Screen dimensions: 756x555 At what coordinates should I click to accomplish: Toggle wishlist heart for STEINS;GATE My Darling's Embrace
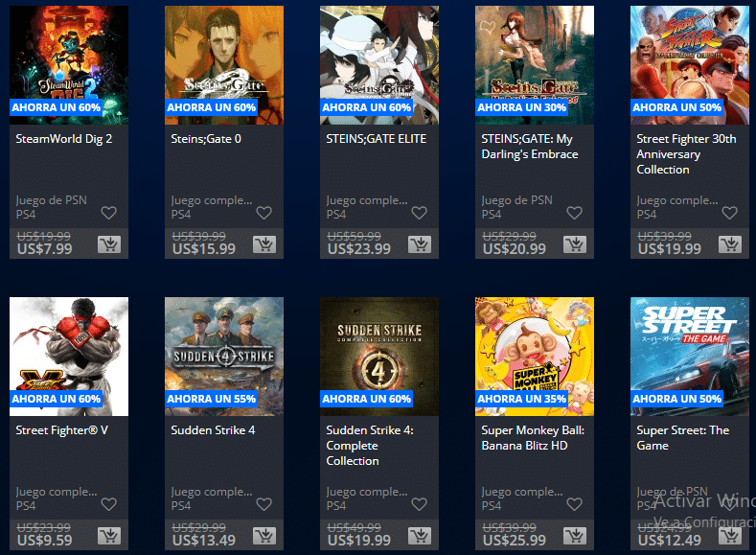click(x=575, y=213)
